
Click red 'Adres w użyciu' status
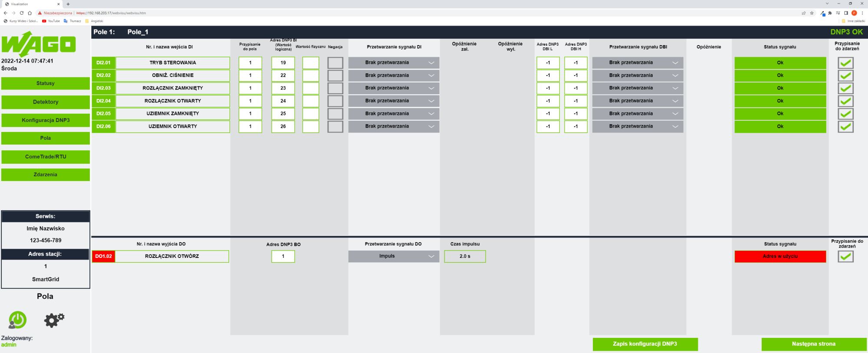tap(780, 257)
